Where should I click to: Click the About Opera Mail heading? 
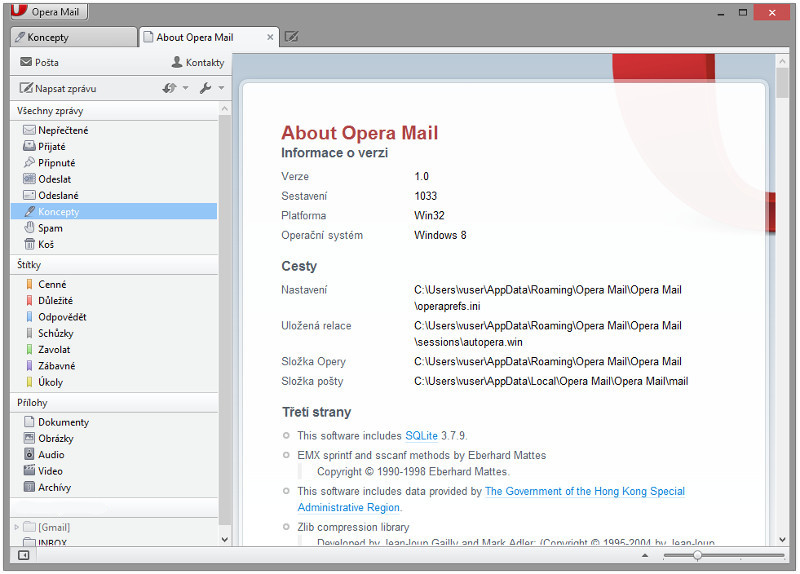[x=359, y=133]
